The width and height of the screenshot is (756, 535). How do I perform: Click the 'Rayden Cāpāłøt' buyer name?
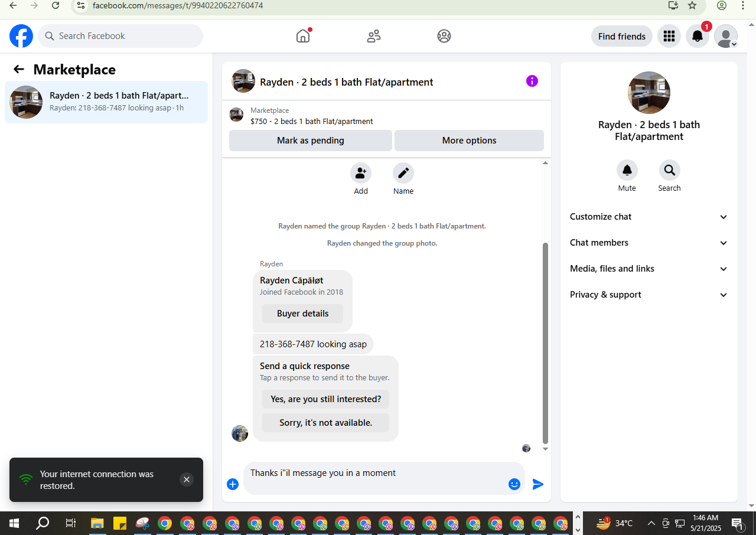coord(292,280)
